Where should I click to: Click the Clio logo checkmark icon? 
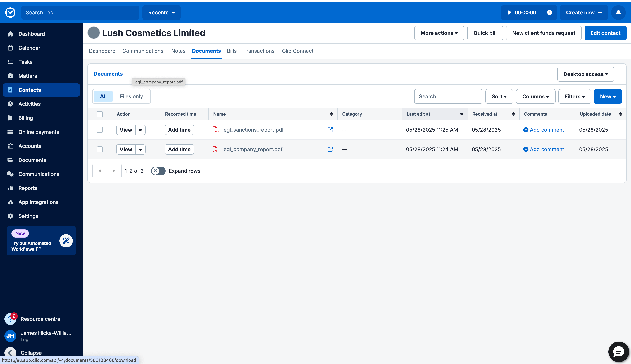click(11, 13)
